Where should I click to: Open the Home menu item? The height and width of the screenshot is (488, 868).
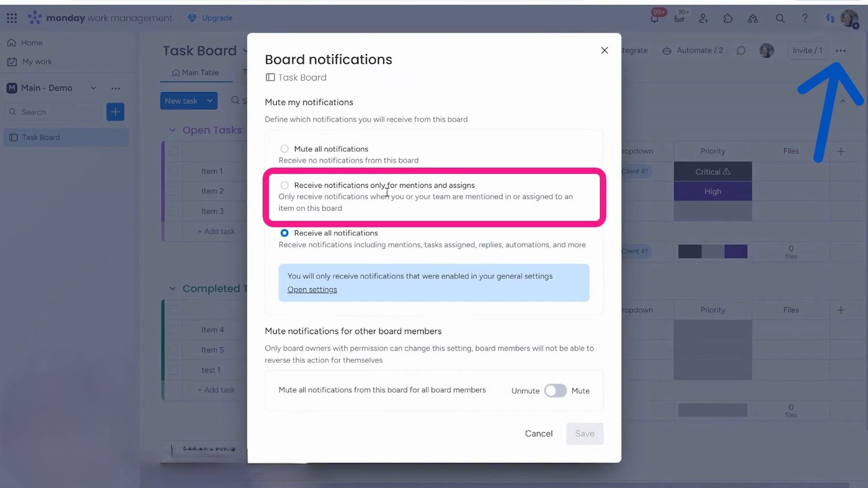click(x=32, y=42)
